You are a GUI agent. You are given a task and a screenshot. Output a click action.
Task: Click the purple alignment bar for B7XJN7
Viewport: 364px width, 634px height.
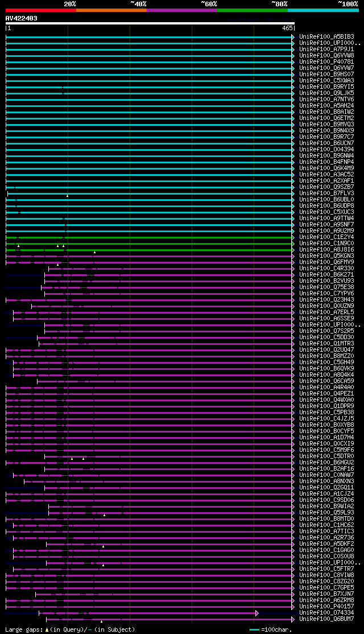pyautogui.click(x=165, y=594)
